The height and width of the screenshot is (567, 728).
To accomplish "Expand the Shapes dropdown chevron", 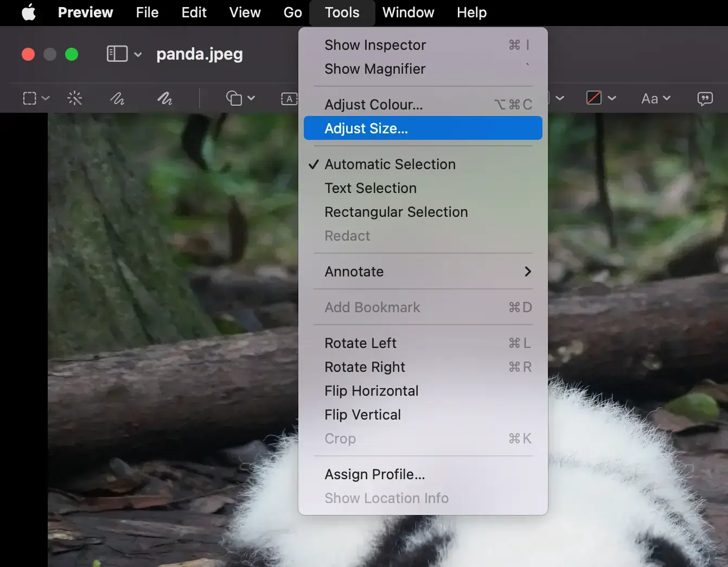I will 251,98.
